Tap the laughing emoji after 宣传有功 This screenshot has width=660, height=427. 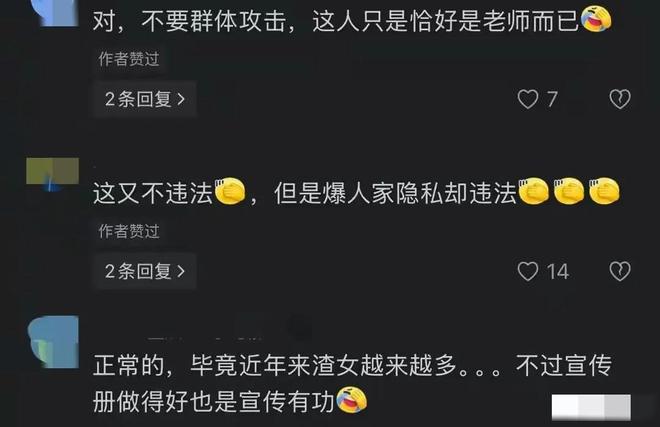(352, 400)
